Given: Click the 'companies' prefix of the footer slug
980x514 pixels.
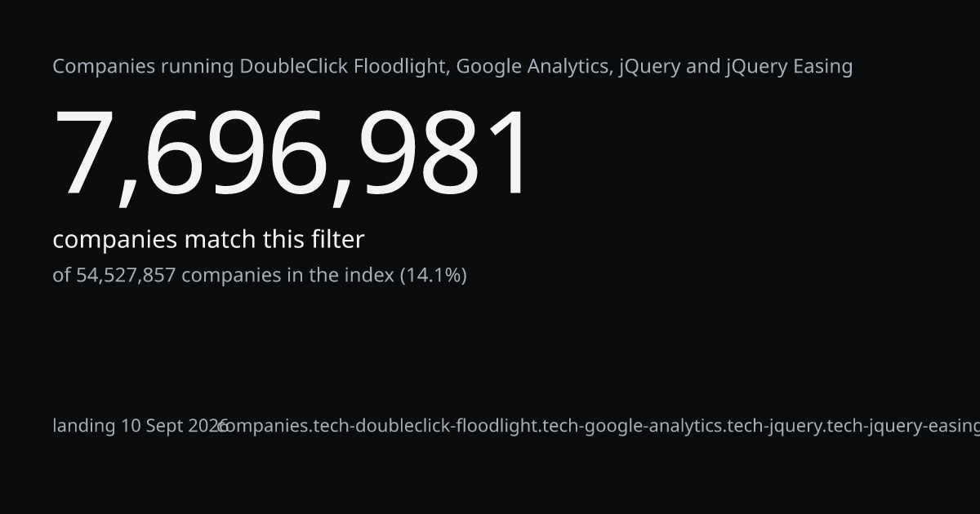Looking at the screenshot, I should [x=265, y=426].
